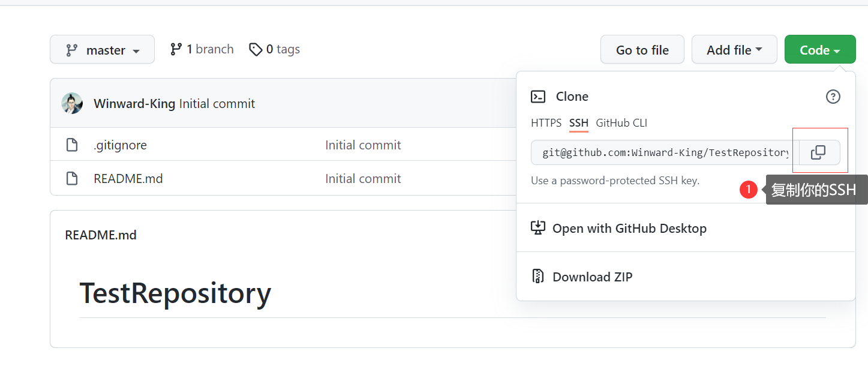The image size is (868, 372).
Task: Click the tag icon next to 0 tags
Action: (x=256, y=49)
